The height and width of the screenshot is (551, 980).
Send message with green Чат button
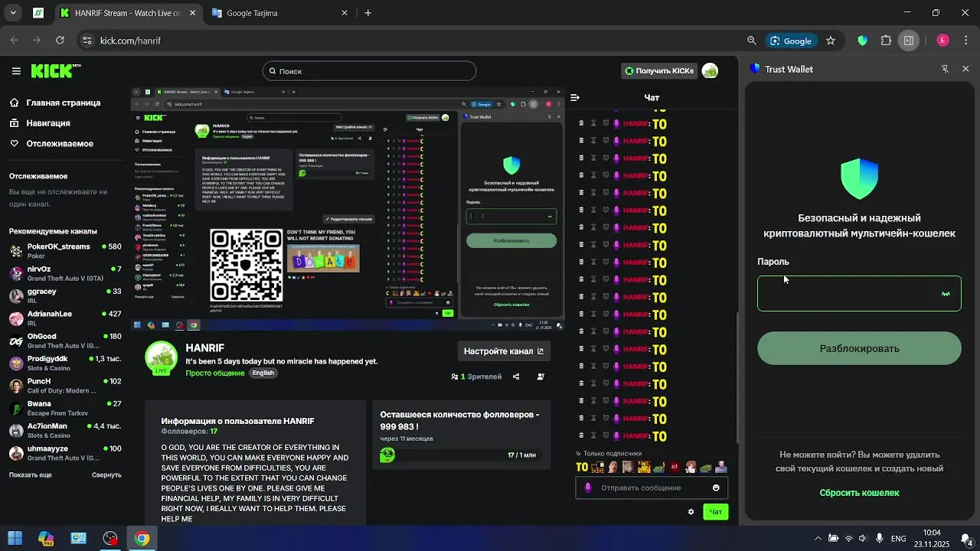point(715,512)
